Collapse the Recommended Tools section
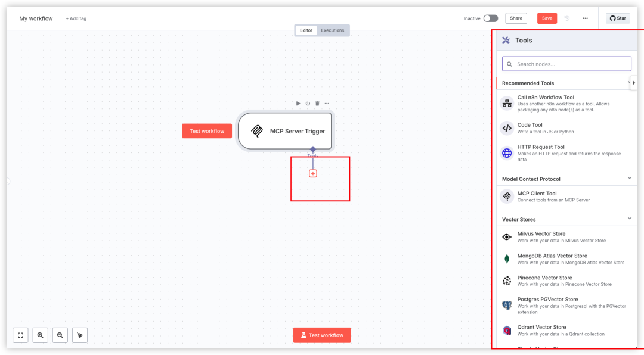Viewport: 644px width, 355px height. (x=629, y=82)
